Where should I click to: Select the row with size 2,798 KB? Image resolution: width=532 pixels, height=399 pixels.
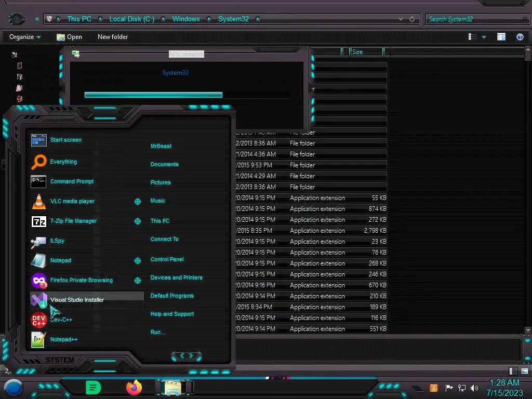(311, 231)
